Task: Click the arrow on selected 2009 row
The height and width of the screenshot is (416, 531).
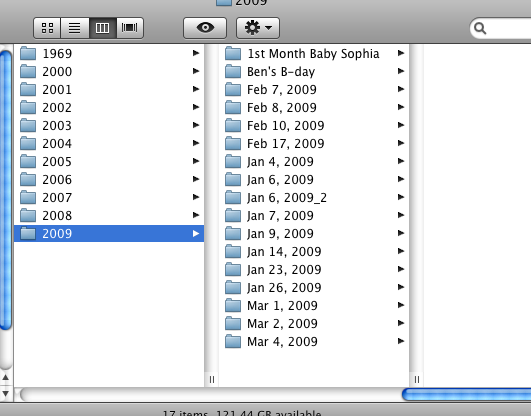Action: (195, 233)
